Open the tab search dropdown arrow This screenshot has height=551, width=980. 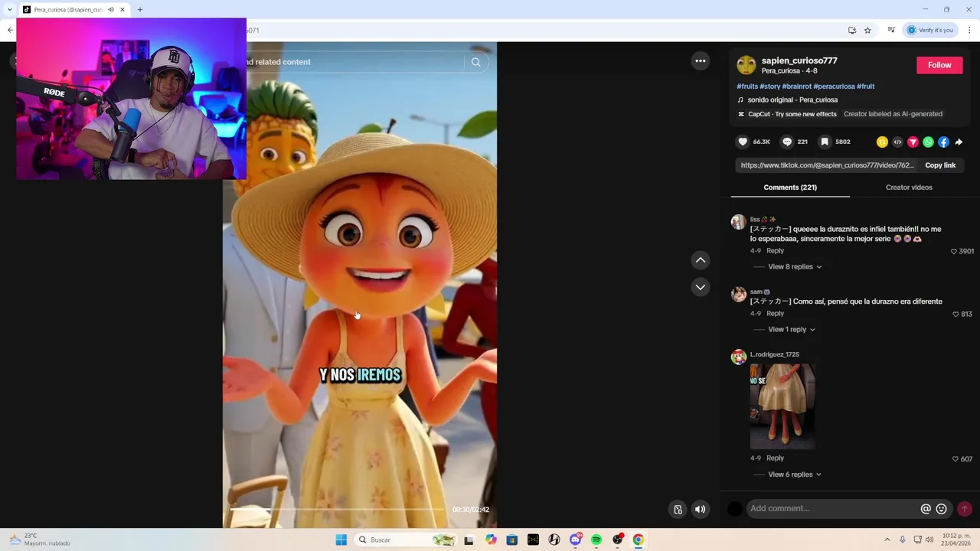(x=9, y=10)
